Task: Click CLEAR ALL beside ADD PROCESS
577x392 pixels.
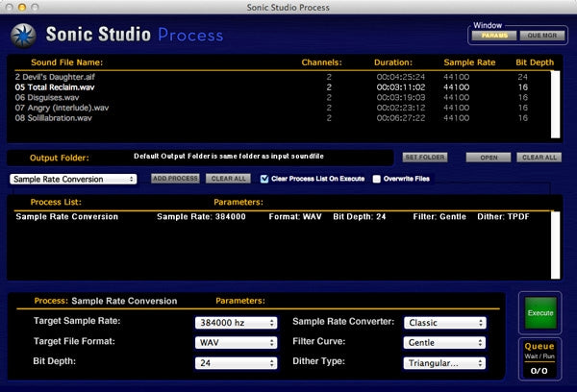Action: (228, 179)
